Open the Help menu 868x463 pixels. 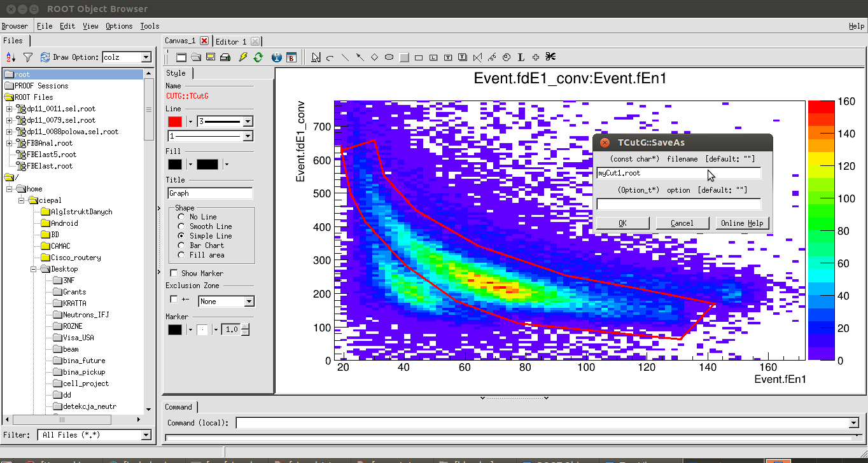tap(857, 26)
